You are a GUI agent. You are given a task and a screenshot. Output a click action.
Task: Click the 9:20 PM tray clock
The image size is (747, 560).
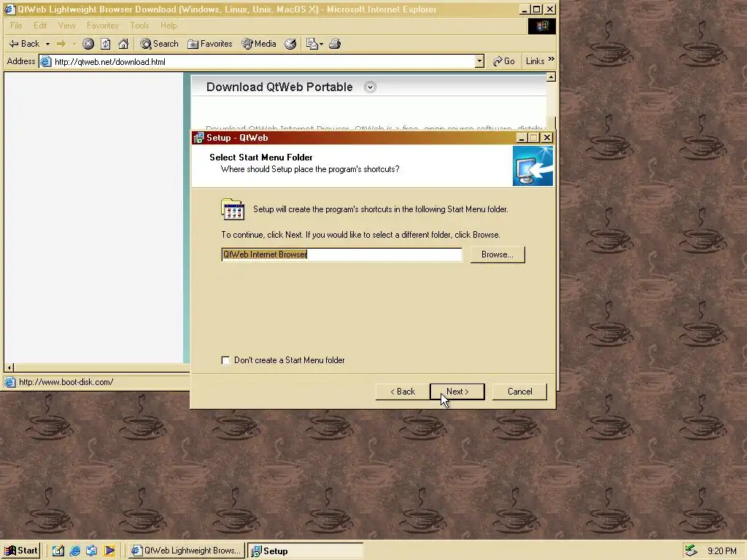(x=721, y=551)
